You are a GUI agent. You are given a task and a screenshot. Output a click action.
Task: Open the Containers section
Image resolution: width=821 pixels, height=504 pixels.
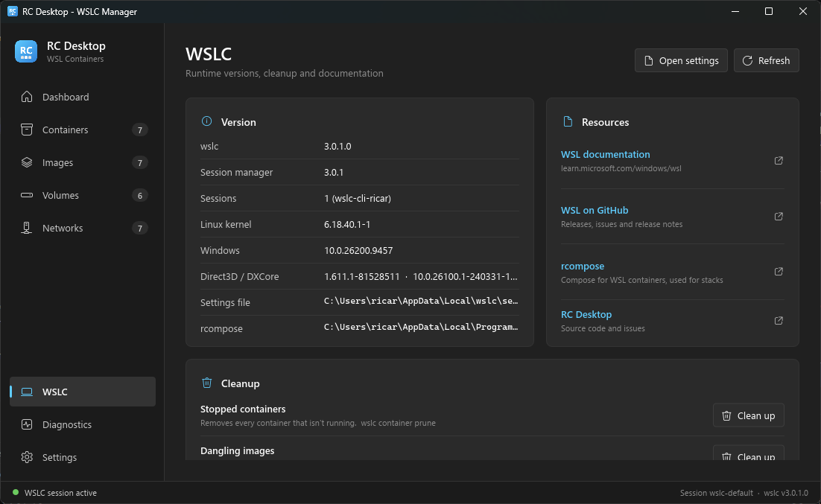pyautogui.click(x=83, y=130)
